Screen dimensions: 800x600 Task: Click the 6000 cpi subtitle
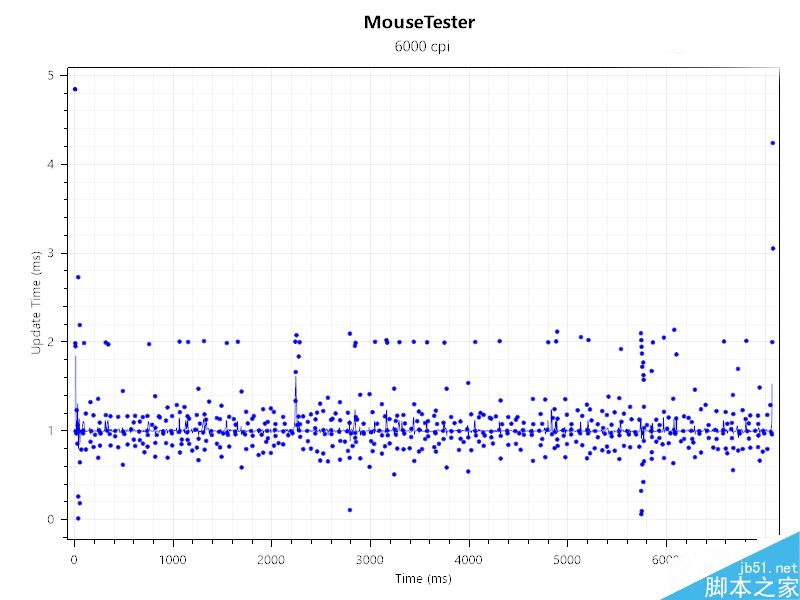[x=422, y=46]
